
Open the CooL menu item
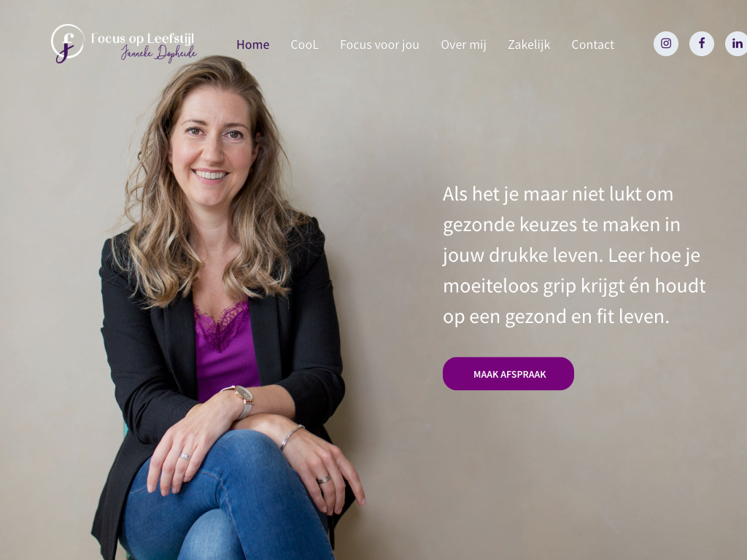304,44
